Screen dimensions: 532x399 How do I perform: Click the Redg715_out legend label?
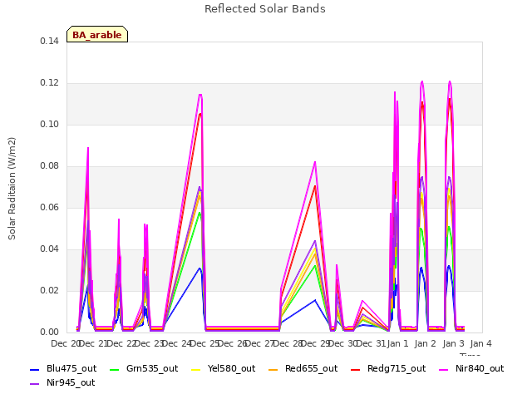pyautogui.click(x=397, y=368)
